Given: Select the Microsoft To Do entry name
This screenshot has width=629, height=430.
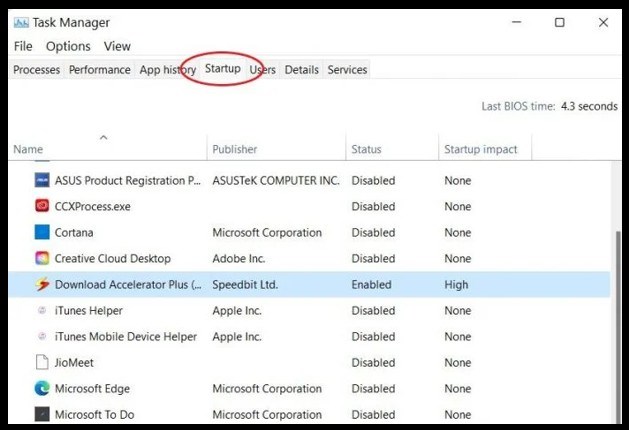Looking at the screenshot, I should click(x=94, y=414).
